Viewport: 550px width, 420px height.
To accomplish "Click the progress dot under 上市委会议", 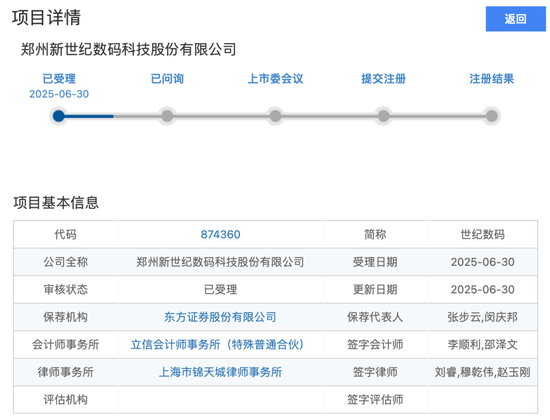I will coord(275,116).
